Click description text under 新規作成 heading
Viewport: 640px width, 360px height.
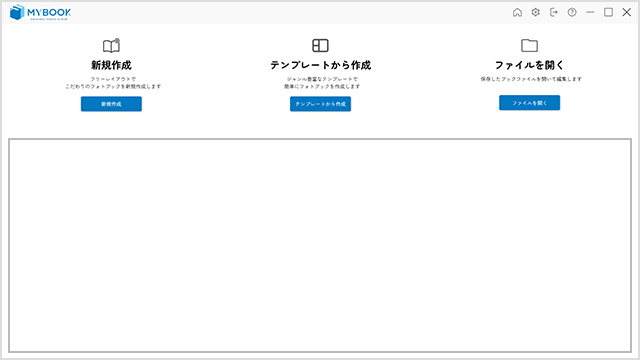pyautogui.click(x=113, y=82)
